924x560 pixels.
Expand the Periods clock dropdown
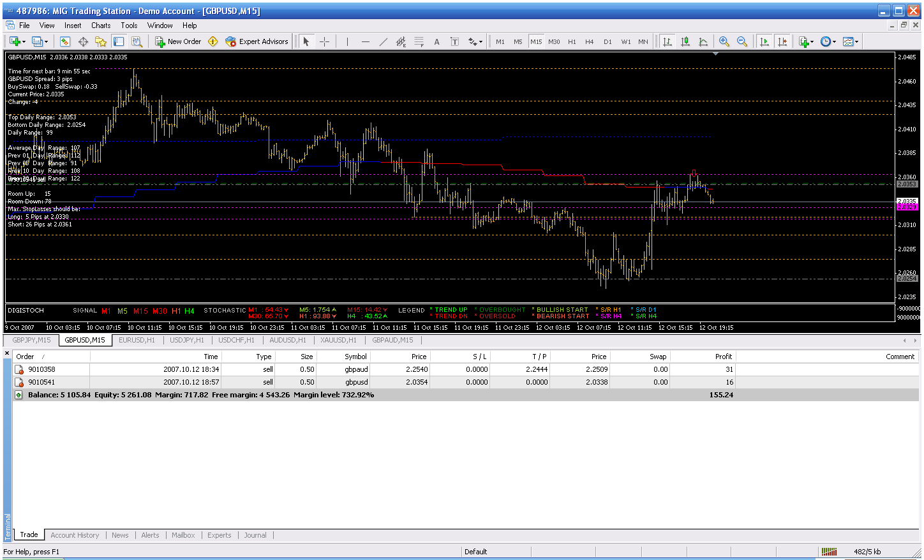(x=834, y=42)
